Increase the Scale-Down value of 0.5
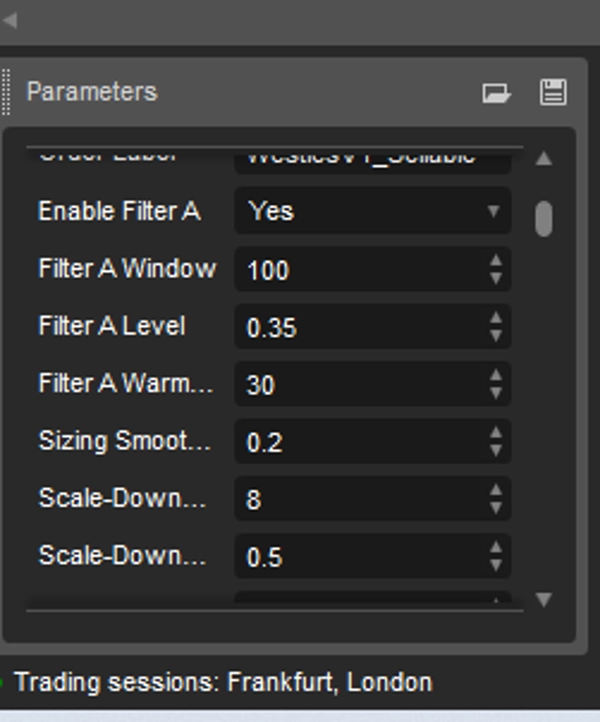600x722 pixels. [x=495, y=547]
